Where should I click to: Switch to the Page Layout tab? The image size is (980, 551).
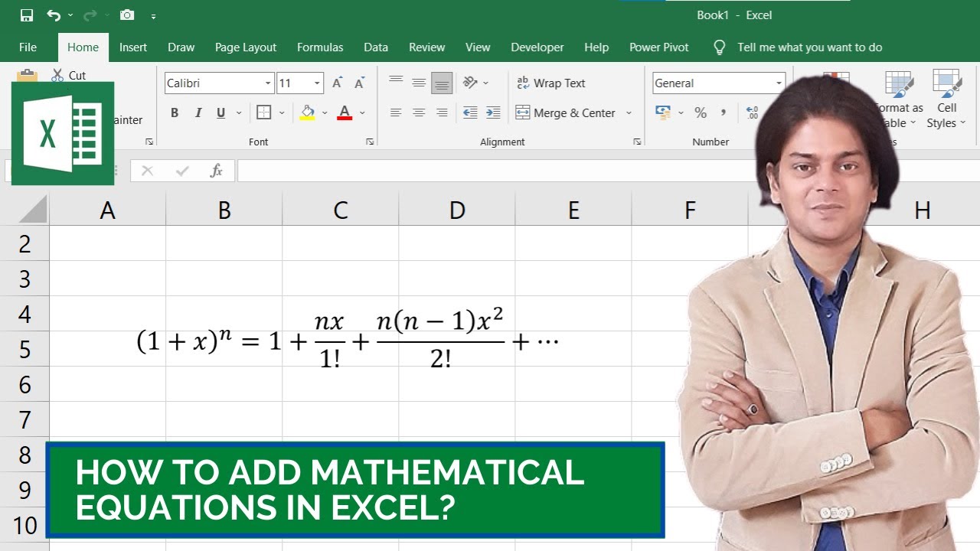coord(246,47)
